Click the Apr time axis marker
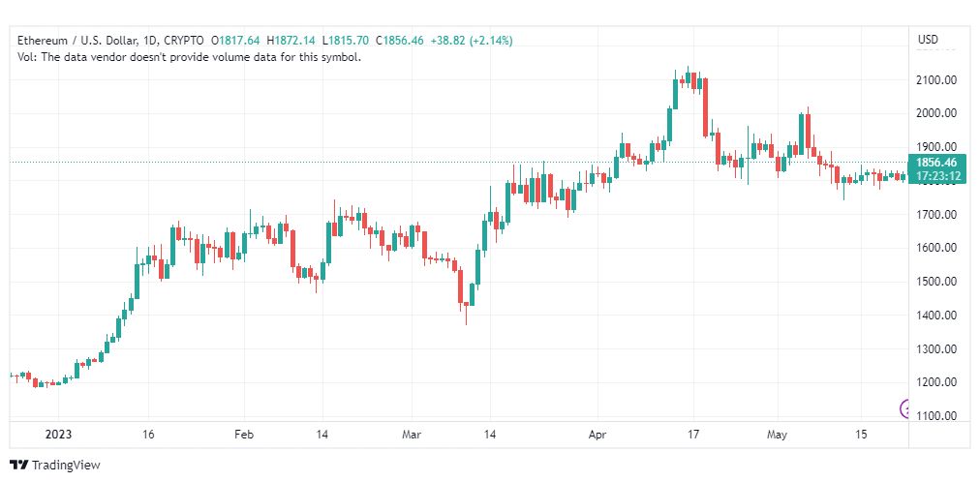980x482 pixels. (x=598, y=435)
